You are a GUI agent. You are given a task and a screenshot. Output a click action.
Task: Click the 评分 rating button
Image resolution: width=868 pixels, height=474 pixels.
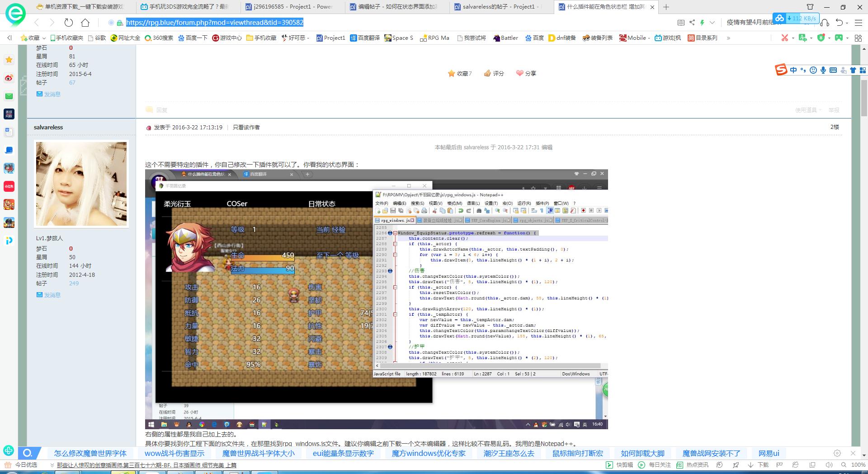494,73
